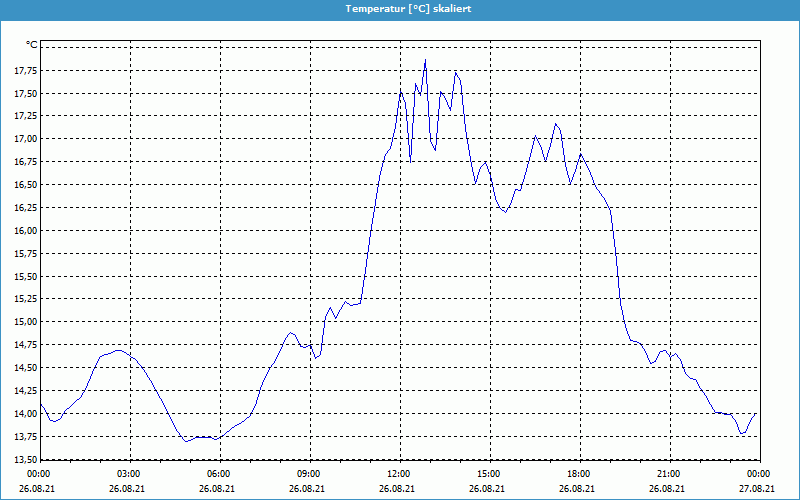The width and height of the screenshot is (800, 500).
Task: Click the 27.08.21 date label
Action: tap(757, 489)
